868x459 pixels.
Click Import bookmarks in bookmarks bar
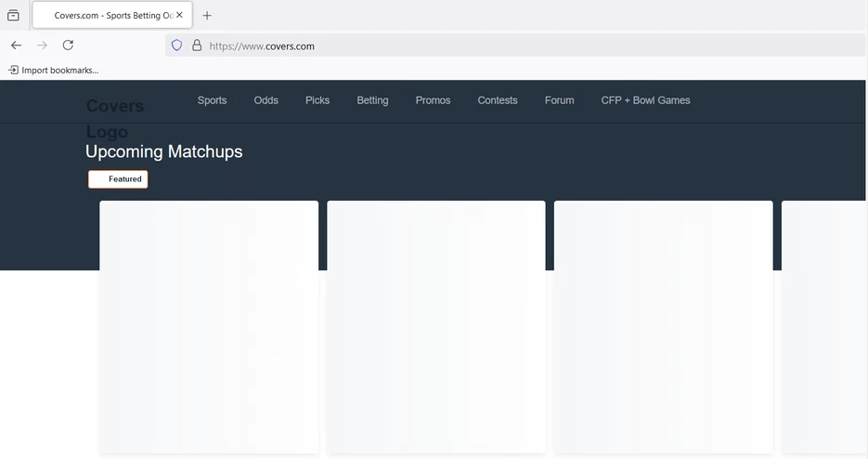pos(53,71)
